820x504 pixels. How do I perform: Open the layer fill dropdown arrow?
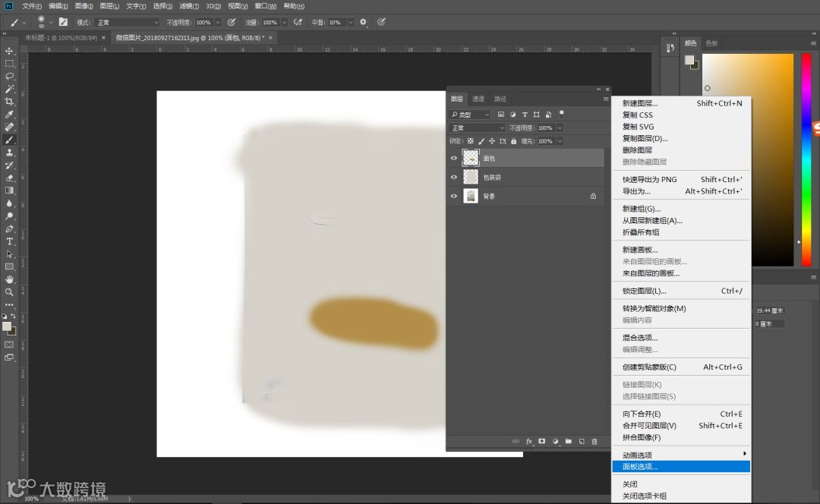tap(560, 141)
